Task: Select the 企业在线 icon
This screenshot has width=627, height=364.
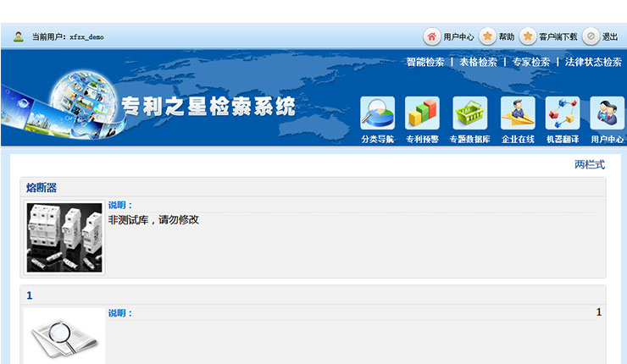Action: coord(517,113)
